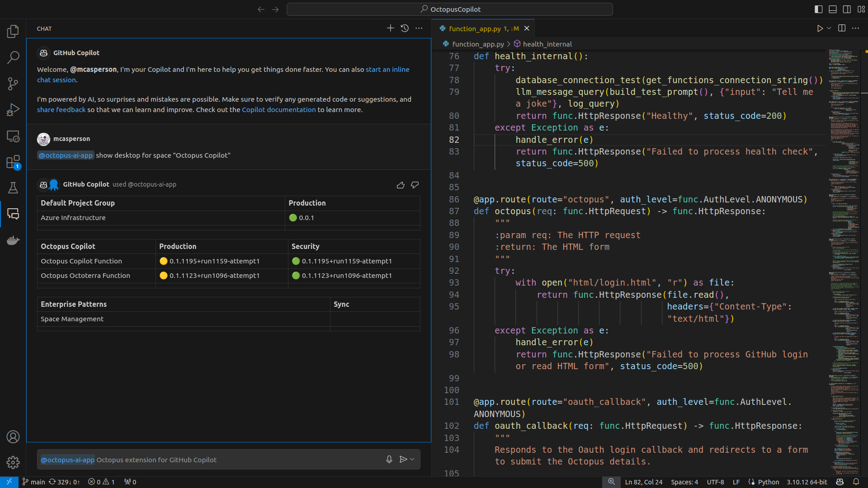Open the Extensions view showing one badge
Image resolution: width=868 pixels, height=488 pixels.
coord(13,162)
